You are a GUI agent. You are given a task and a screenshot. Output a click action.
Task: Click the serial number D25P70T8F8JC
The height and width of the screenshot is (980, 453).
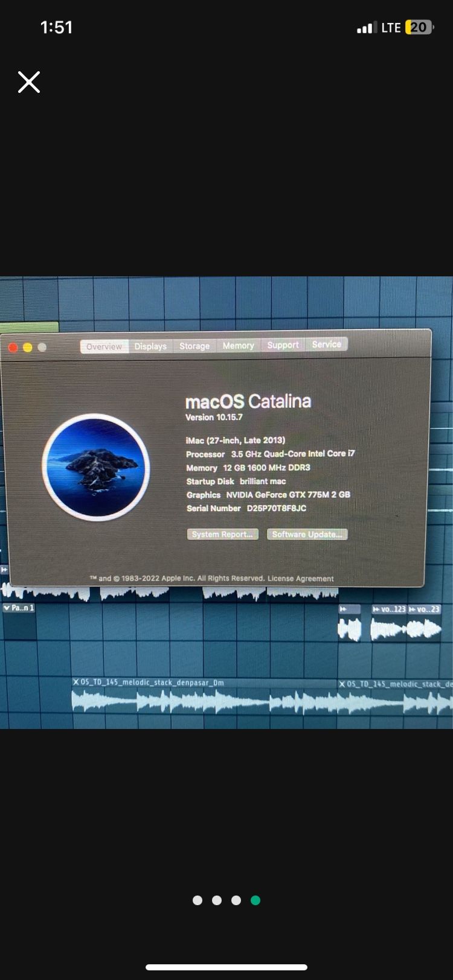pos(277,508)
